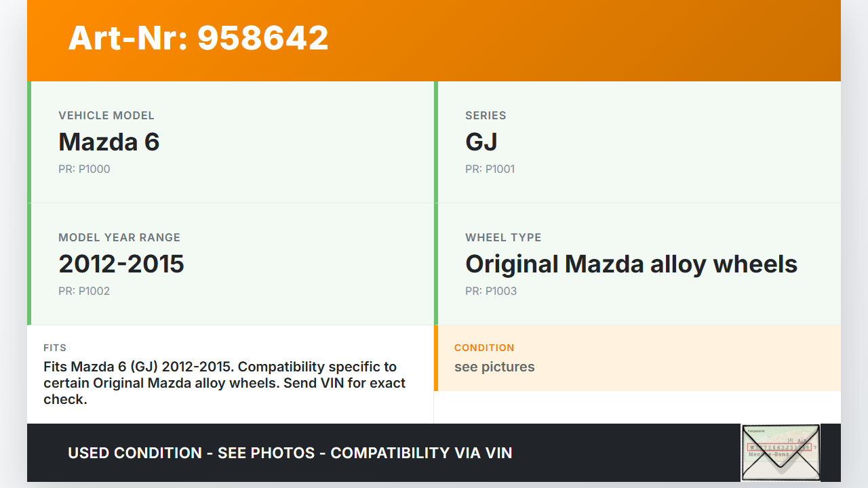Select Original Mazda alloy wheels value
Image resolution: width=868 pixels, height=488 pixels.
631,264
